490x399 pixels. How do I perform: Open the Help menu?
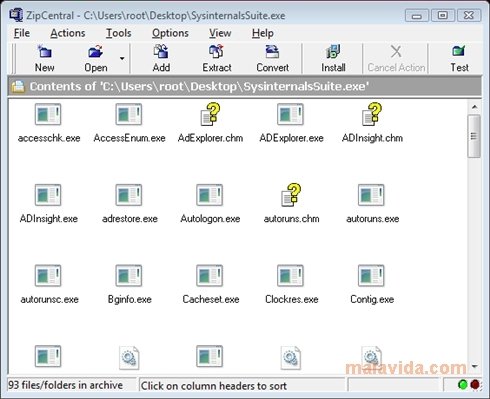click(x=263, y=33)
